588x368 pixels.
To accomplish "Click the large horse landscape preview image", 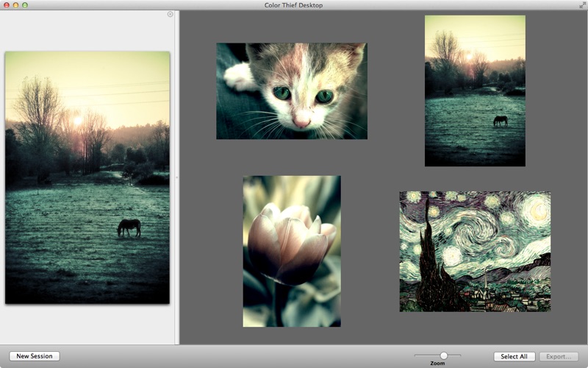I will [87, 177].
